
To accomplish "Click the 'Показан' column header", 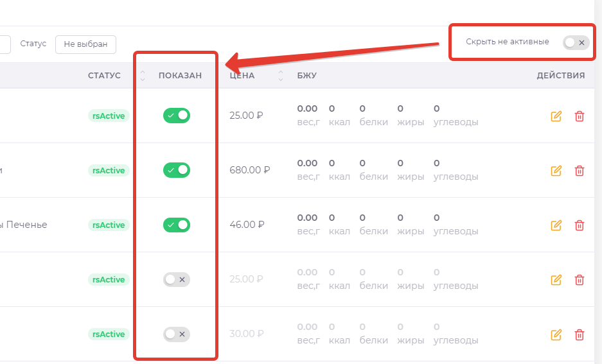I will point(180,76).
